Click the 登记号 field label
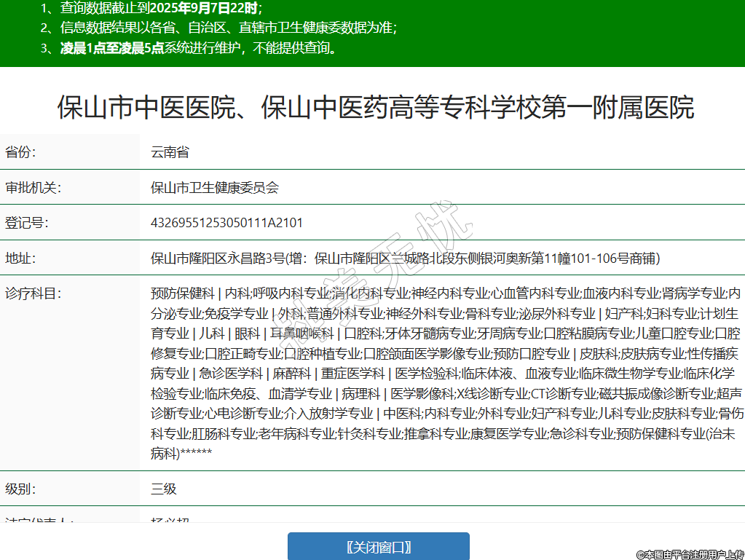The image size is (745, 560). [26, 222]
